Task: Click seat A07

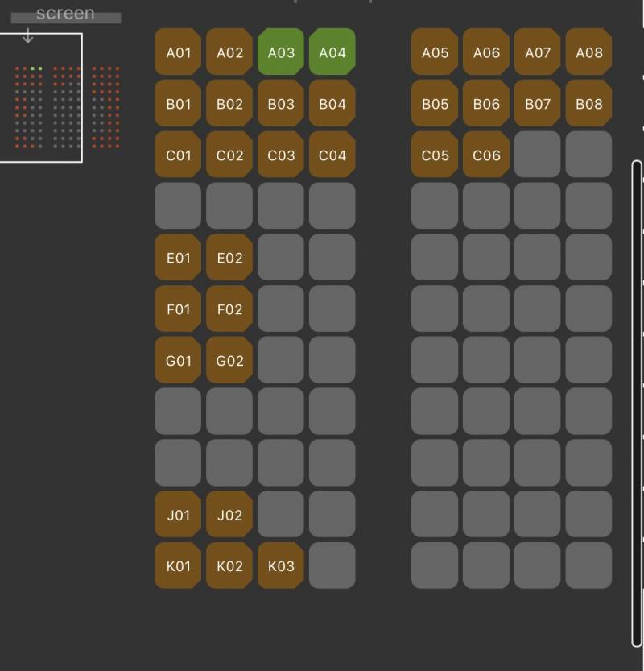Action: point(537,52)
